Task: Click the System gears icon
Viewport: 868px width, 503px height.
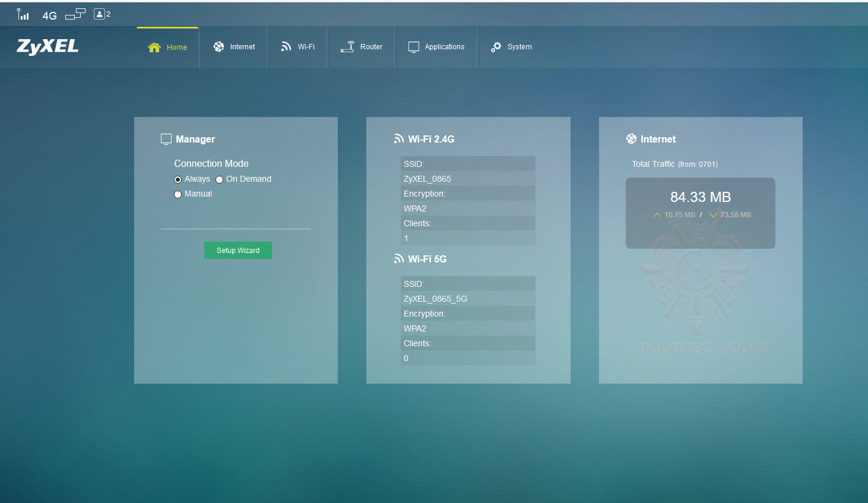Action: (496, 47)
